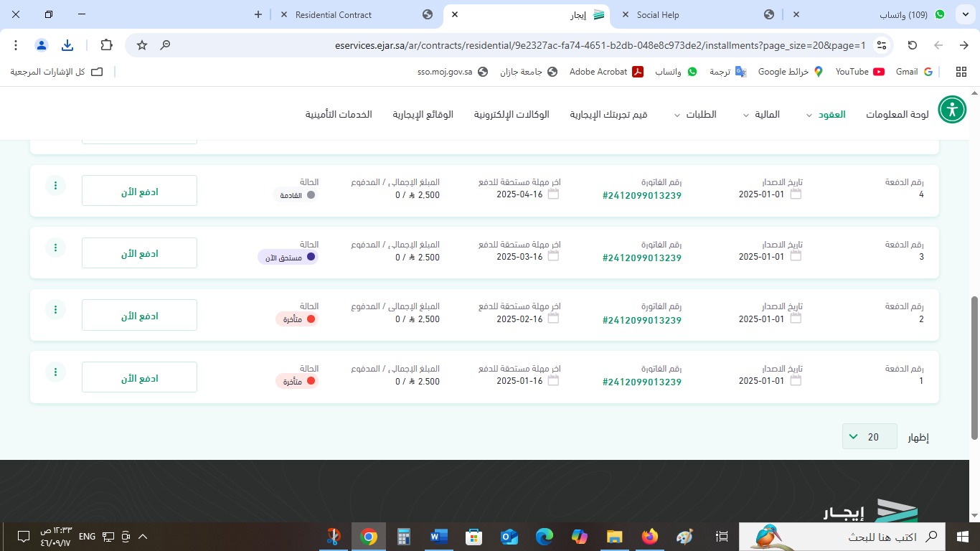
Task: Open the page size dropdown showing 20
Action: point(870,437)
